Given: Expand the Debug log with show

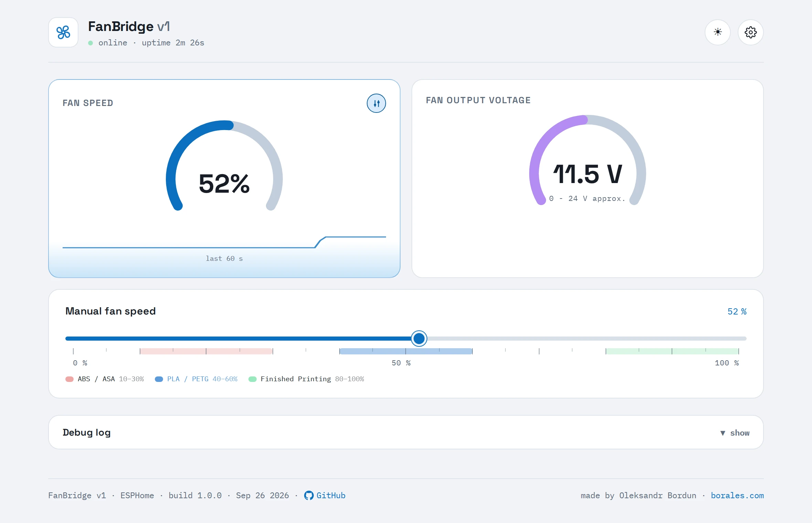Looking at the screenshot, I should point(735,433).
